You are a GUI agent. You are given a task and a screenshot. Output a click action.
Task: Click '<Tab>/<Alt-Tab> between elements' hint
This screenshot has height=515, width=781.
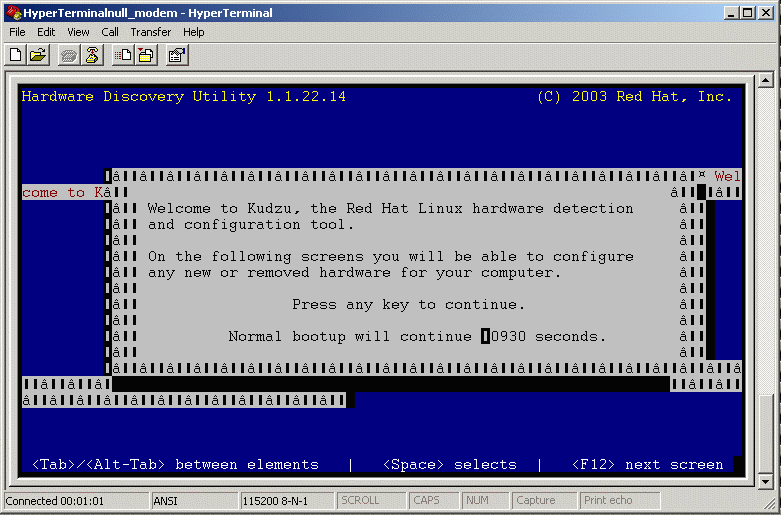[175, 464]
